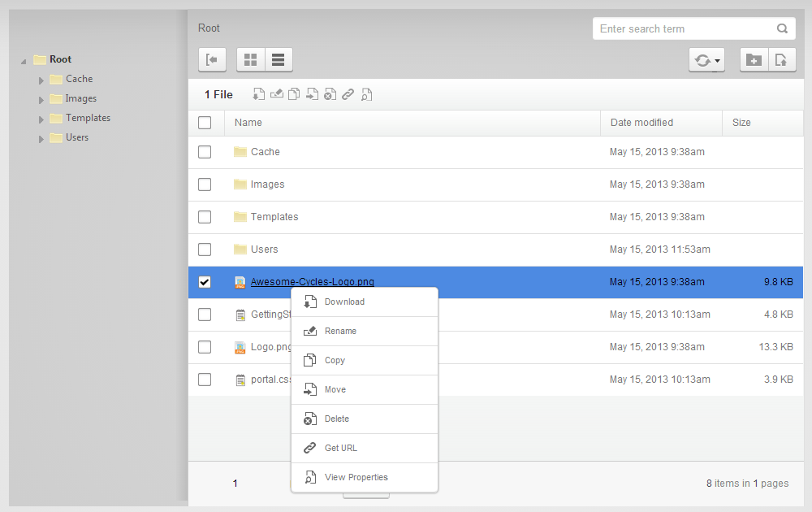Click page number 1 in the pager
This screenshot has width=812, height=512.
(x=235, y=483)
